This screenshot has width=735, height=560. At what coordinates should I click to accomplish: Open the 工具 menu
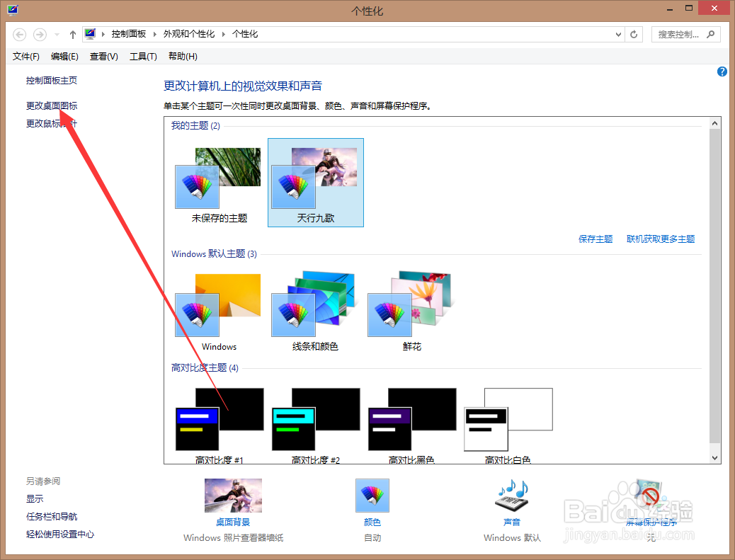143,56
